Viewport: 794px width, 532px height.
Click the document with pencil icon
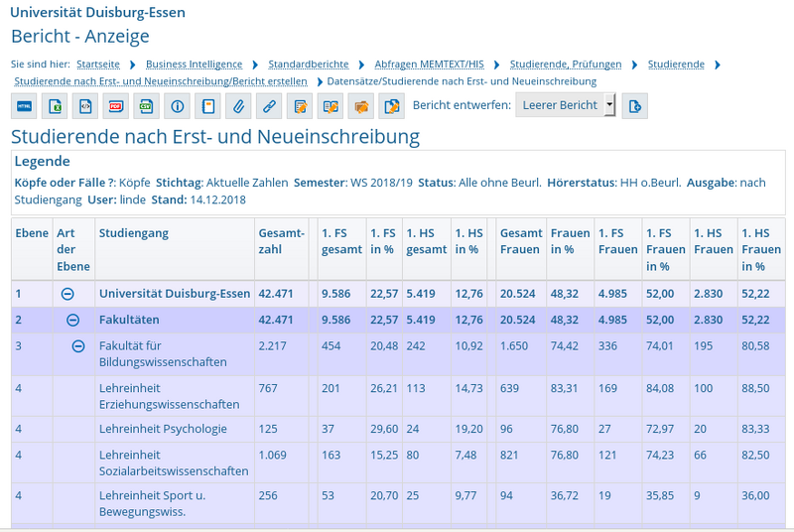point(300,106)
